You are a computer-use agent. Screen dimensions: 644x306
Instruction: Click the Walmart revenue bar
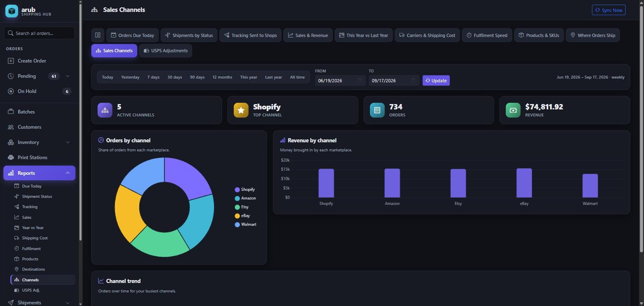pos(590,185)
